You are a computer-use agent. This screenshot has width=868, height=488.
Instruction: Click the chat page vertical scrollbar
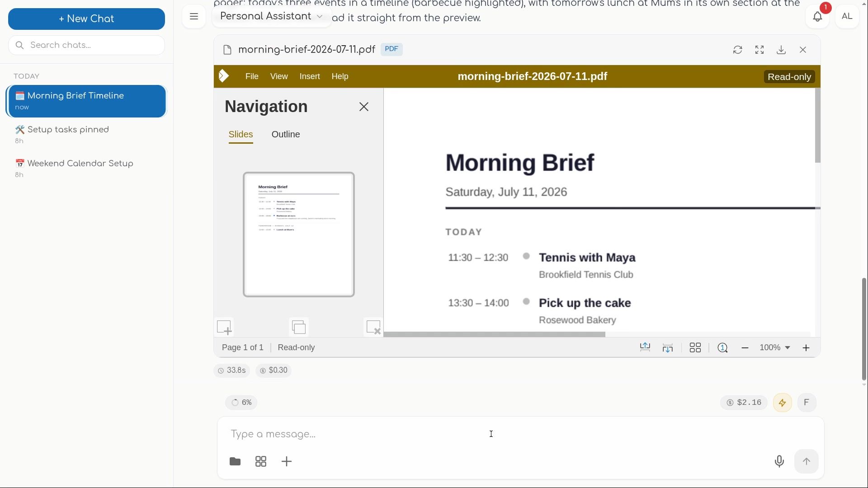[864, 329]
